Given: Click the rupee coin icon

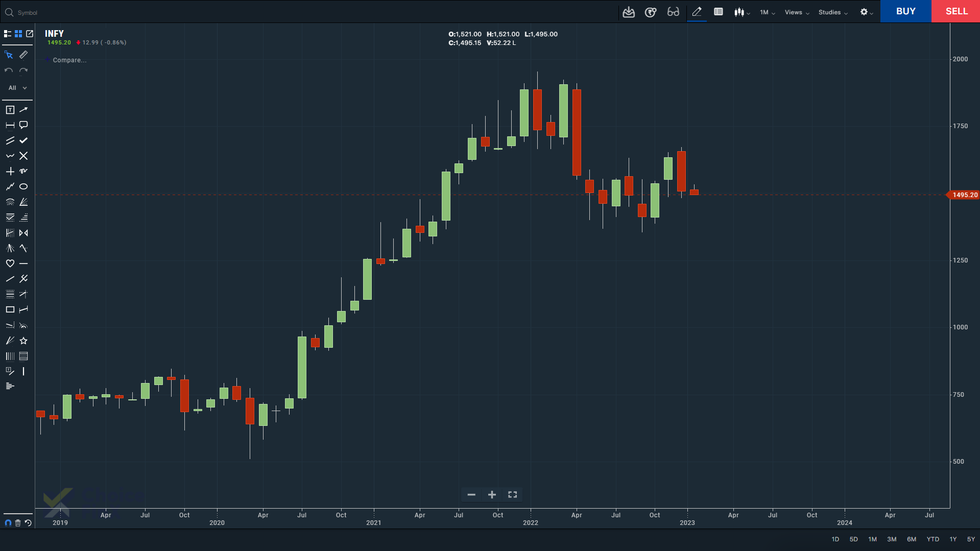Looking at the screenshot, I should tap(651, 12).
